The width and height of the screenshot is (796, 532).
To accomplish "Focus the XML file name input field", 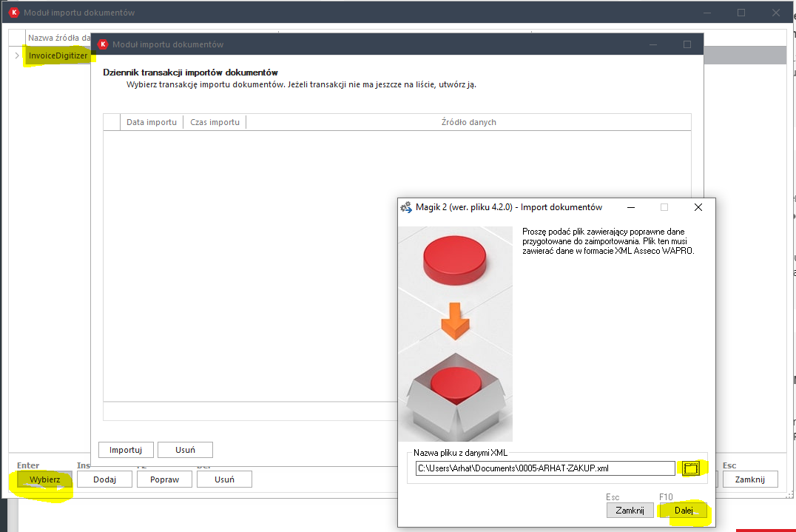I will pos(545,468).
